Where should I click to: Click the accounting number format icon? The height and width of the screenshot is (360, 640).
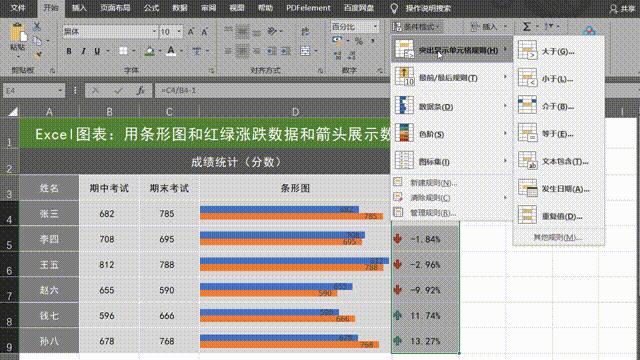337,40
